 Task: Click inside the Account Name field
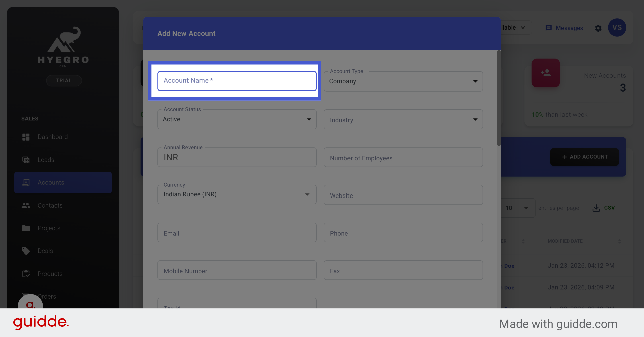coord(236,80)
